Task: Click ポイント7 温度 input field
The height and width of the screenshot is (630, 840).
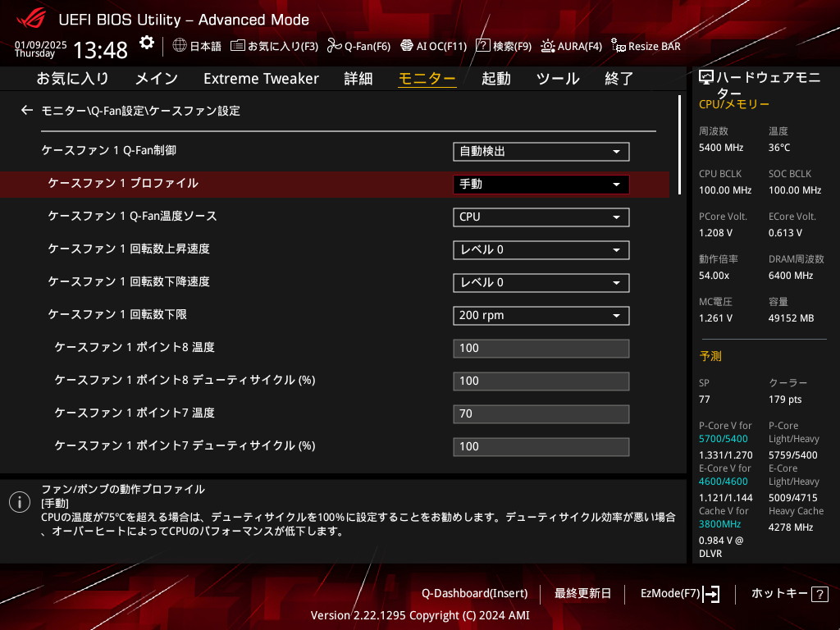Action: 541,414
